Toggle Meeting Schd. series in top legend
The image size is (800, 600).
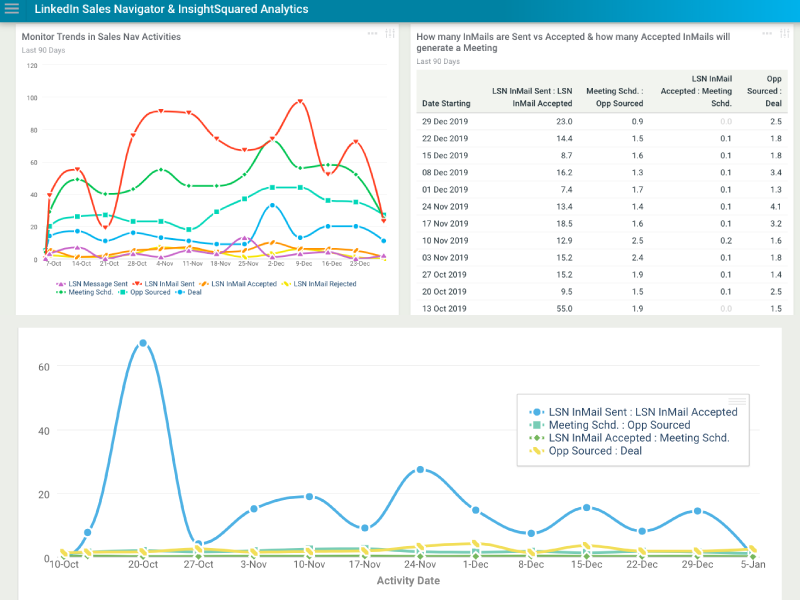(90, 292)
